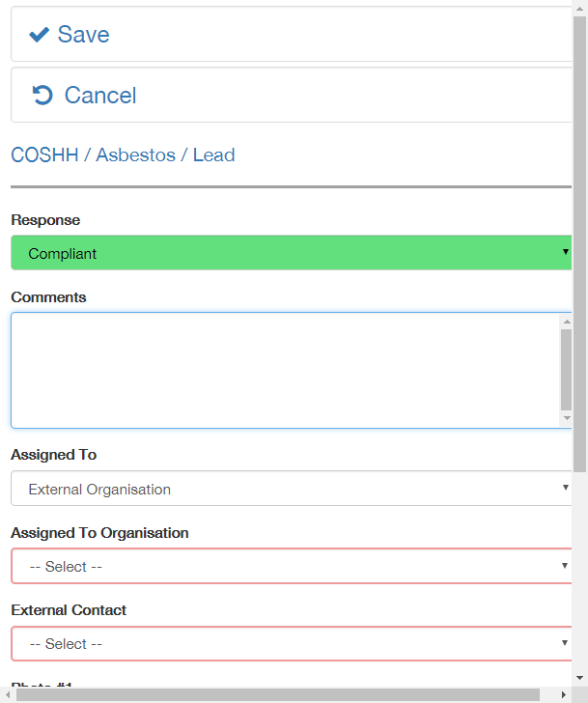Open the Assigned To dropdown

(291, 489)
